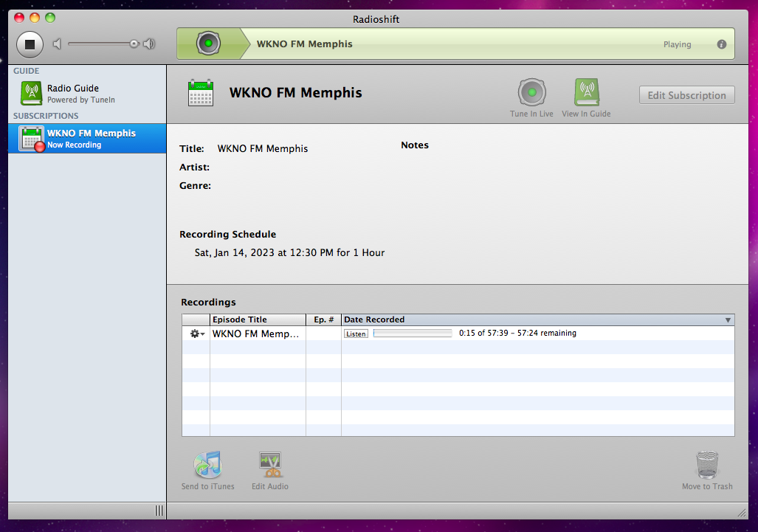
Task: Send the recording to iTunes
Action: (x=208, y=471)
